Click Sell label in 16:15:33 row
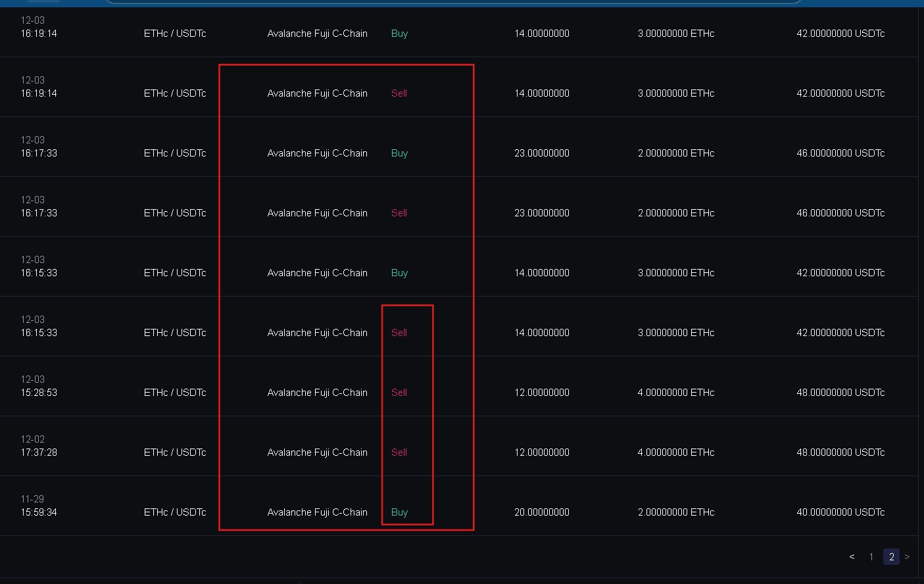 [399, 333]
